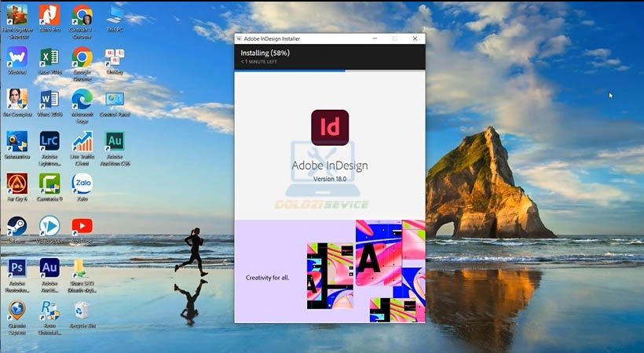The image size is (644, 353).
Task: Close the Adobe InDesign Installer window
Action: [415, 38]
